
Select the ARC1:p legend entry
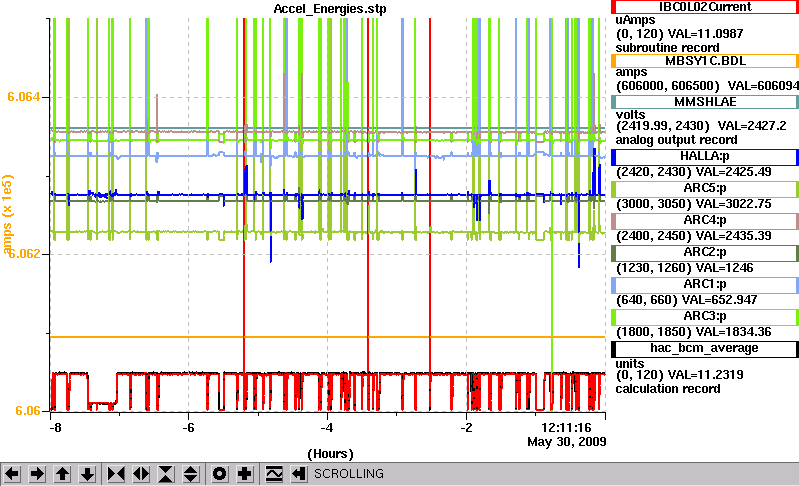[x=705, y=285]
